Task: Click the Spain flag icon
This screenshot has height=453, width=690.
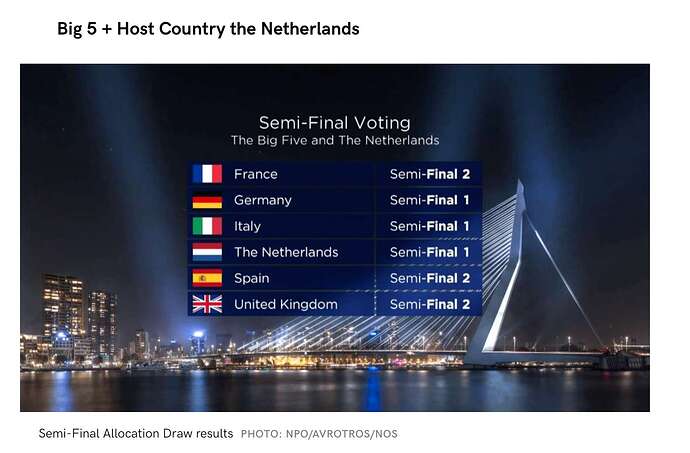Action: click(207, 278)
